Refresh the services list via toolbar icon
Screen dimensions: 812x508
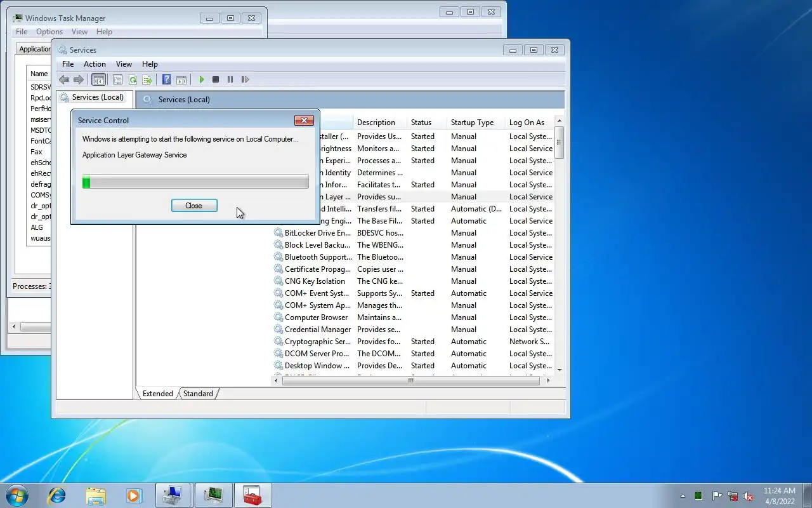(133, 79)
